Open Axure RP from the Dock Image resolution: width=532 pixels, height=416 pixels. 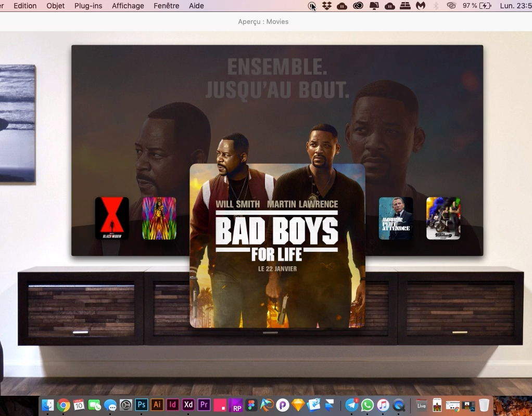[235, 405]
